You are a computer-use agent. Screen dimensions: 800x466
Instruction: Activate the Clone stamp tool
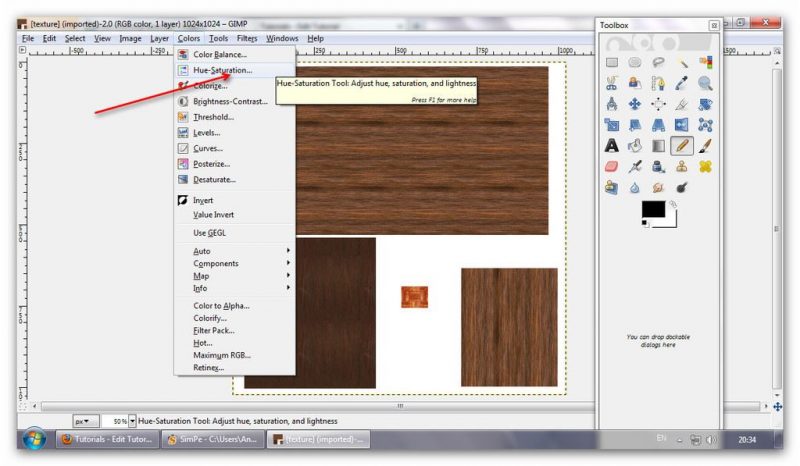pos(682,167)
